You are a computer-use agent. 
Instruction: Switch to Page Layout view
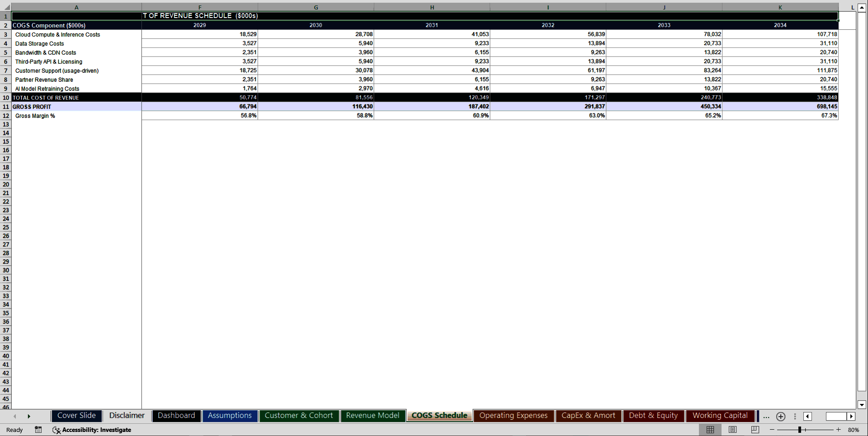point(733,430)
